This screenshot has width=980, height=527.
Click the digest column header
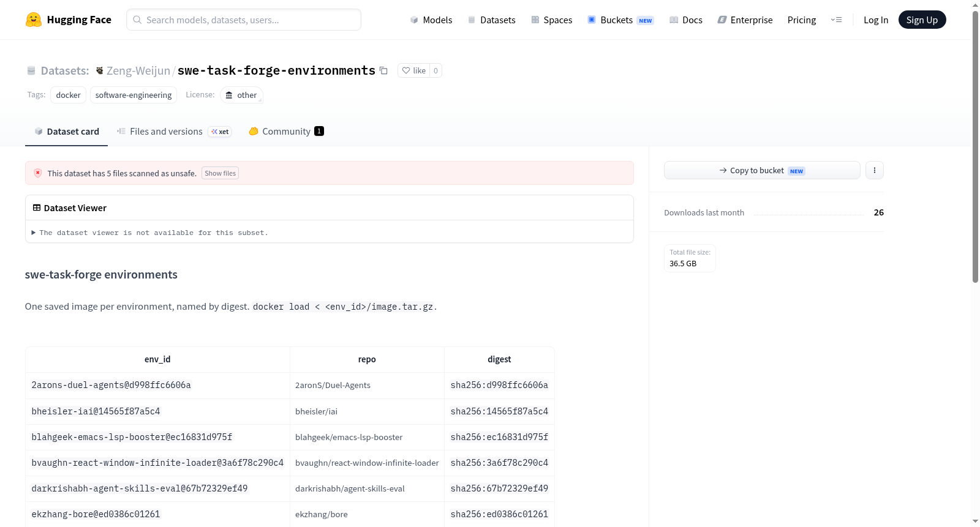coord(499,359)
